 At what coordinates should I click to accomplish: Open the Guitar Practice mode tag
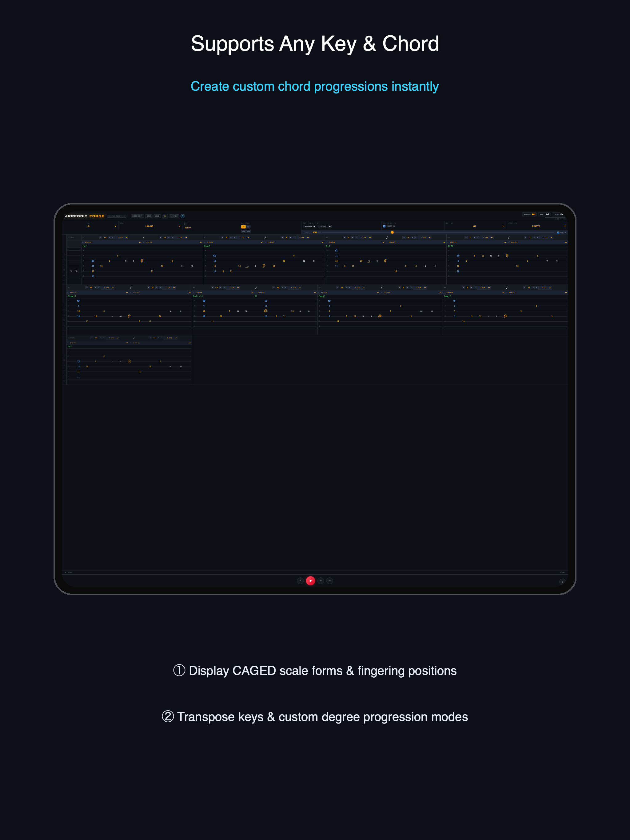[117, 216]
